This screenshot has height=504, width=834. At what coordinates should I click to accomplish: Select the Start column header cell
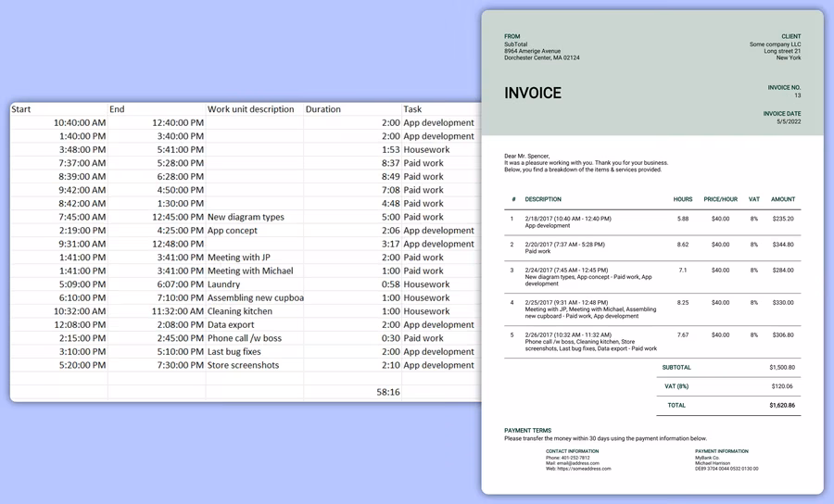pos(59,109)
